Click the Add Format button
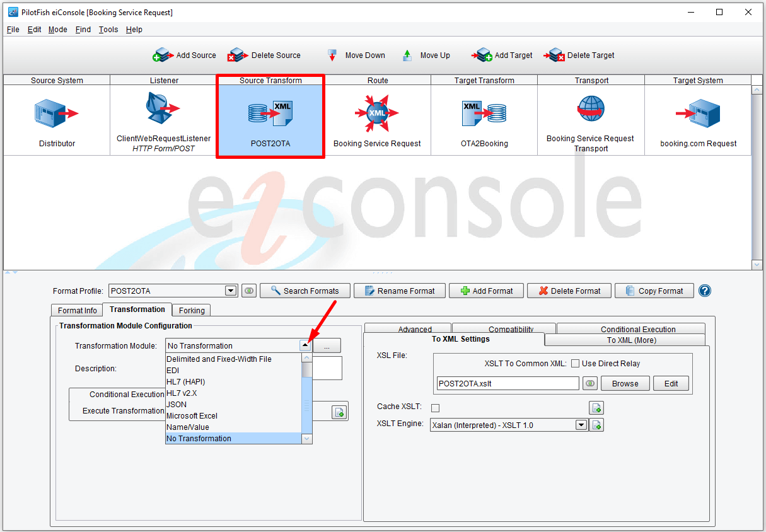 (486, 291)
